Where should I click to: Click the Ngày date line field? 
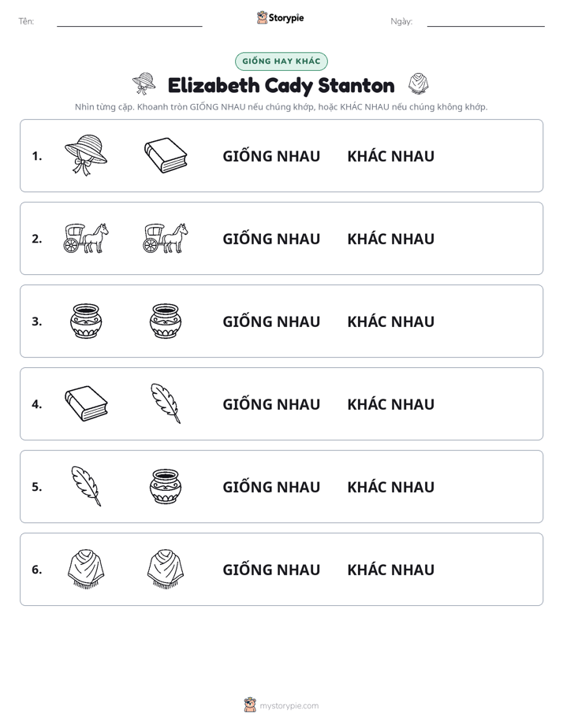(486, 21)
